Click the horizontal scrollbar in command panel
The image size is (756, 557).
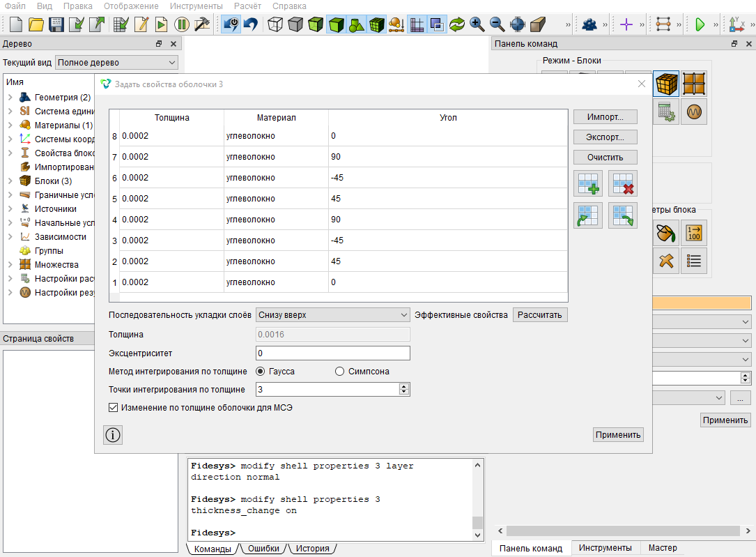[x=623, y=531]
